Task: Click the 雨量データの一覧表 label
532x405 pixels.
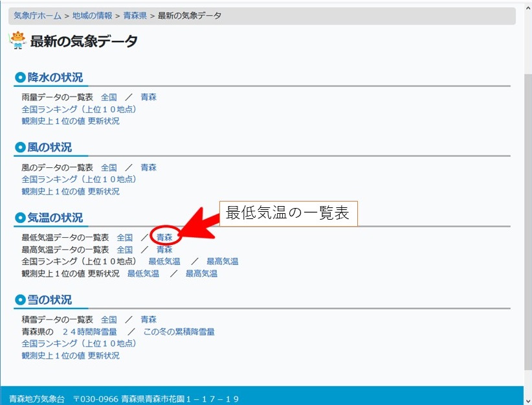Action: [x=58, y=97]
